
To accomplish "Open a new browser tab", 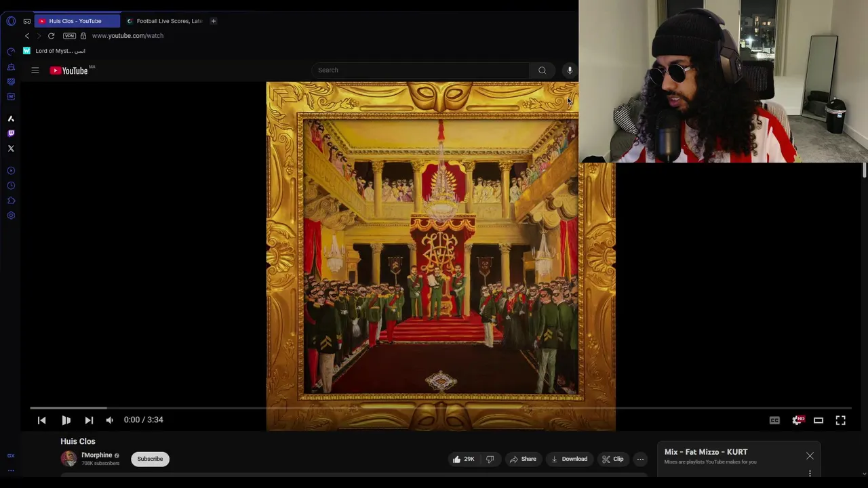I will pyautogui.click(x=213, y=21).
